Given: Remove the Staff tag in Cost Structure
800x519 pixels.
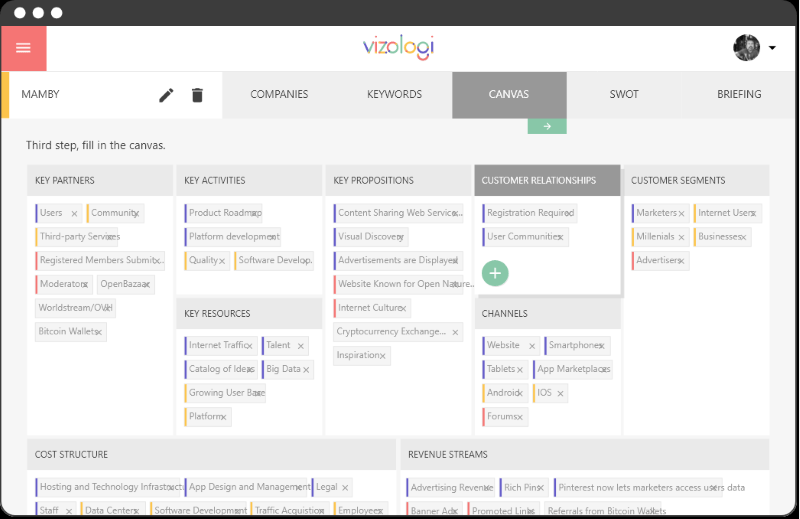Looking at the screenshot, I should [x=69, y=511].
